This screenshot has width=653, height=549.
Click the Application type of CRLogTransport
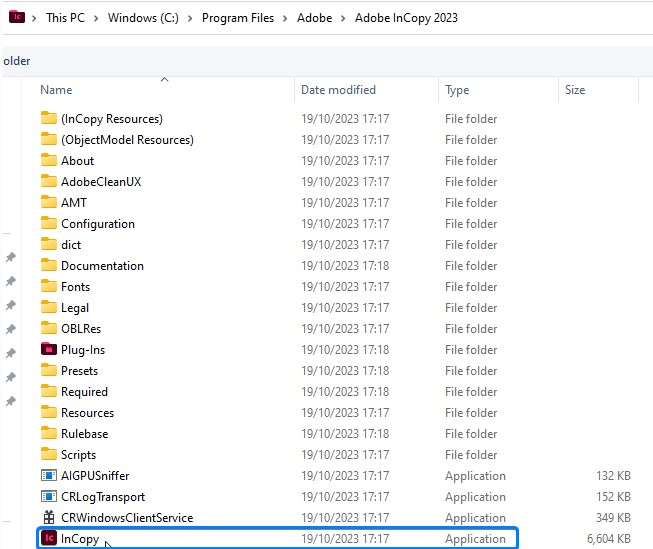pos(475,497)
